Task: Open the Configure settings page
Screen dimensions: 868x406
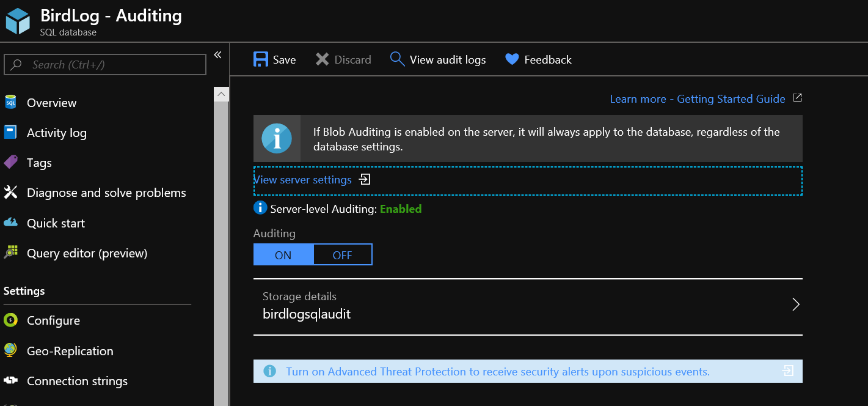Action: pos(53,320)
